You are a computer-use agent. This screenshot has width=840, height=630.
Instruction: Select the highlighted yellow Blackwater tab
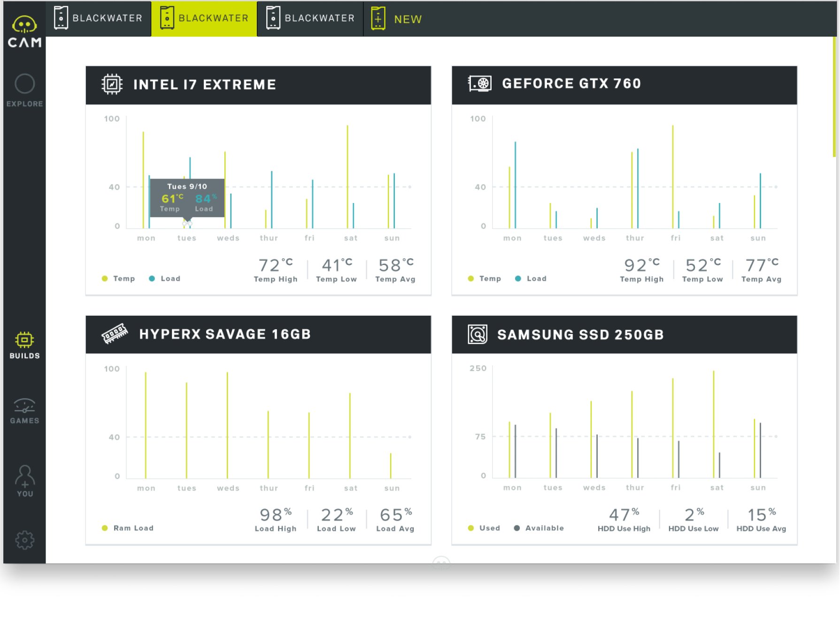204,18
